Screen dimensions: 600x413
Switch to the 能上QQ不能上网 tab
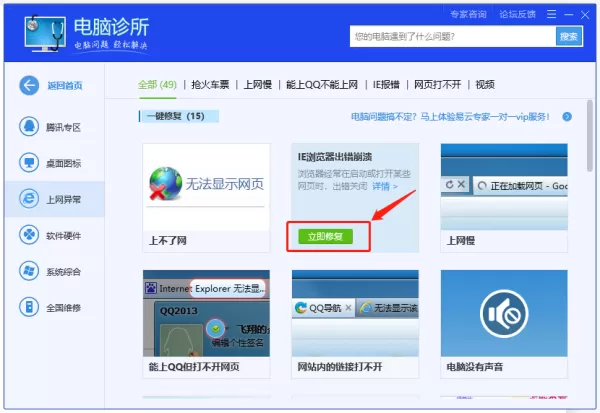click(x=322, y=85)
